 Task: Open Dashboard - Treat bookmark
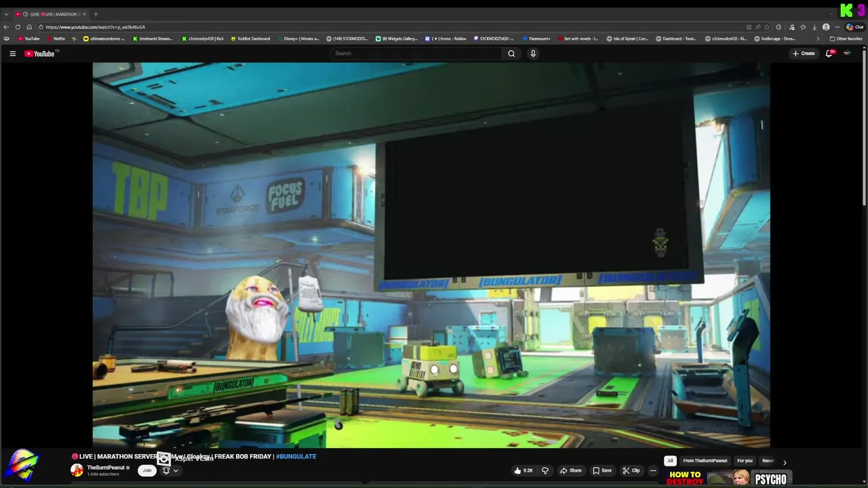point(677,39)
